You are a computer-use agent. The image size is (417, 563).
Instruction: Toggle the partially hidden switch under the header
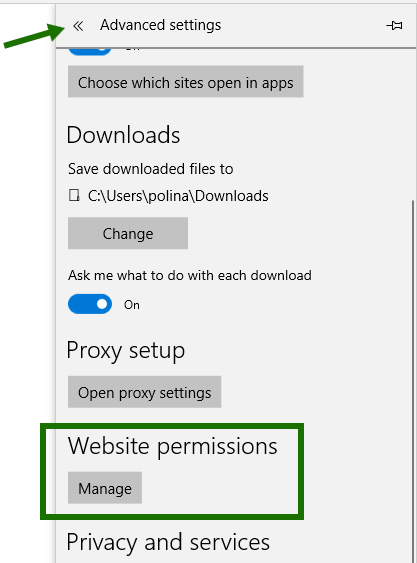coord(90,52)
